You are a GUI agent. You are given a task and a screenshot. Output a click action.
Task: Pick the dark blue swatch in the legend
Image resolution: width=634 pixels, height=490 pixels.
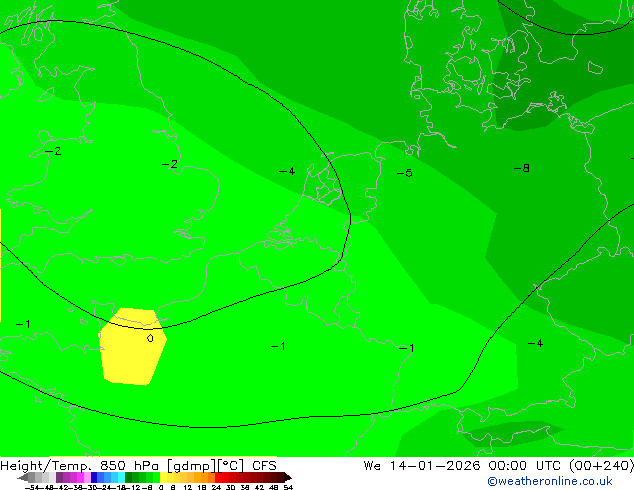coord(94,477)
